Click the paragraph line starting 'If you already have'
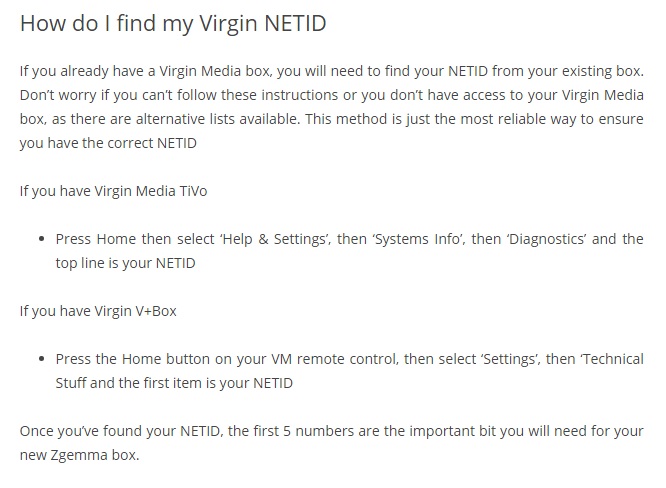666x488 pixels. [332, 71]
